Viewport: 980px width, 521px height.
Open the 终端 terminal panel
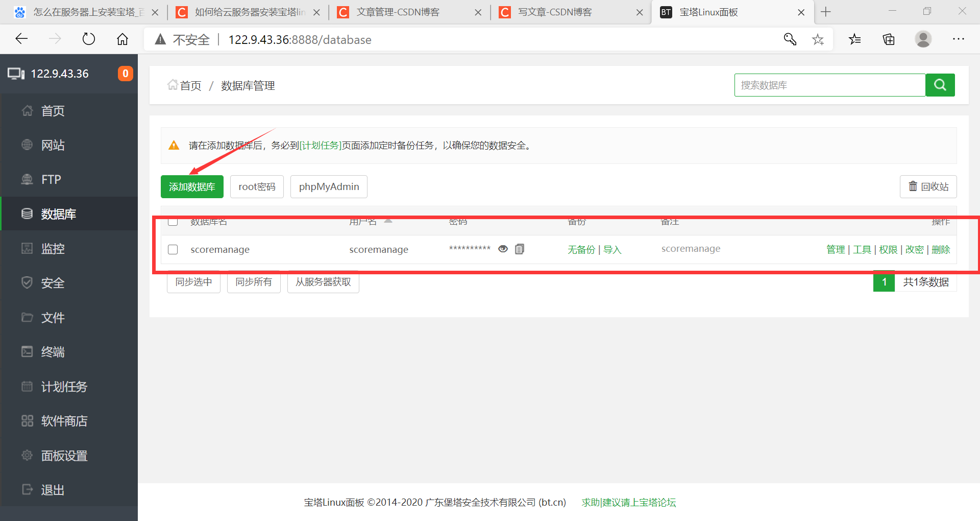coord(52,351)
